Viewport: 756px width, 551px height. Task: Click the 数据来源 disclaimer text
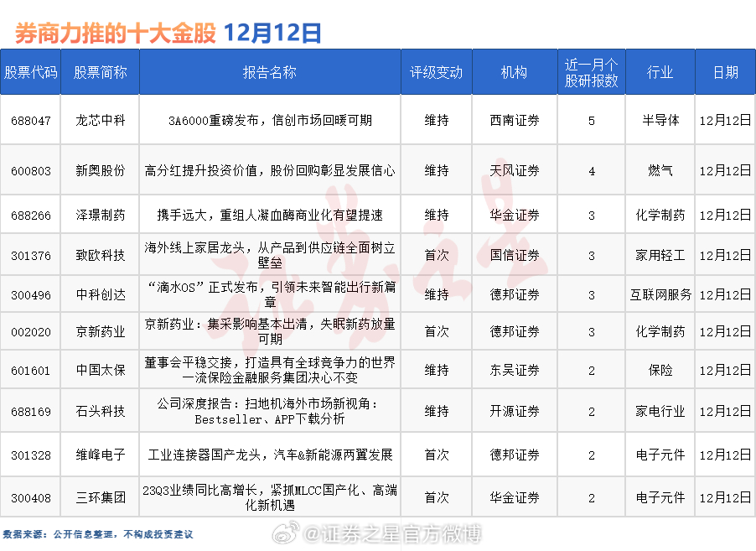pos(98,534)
